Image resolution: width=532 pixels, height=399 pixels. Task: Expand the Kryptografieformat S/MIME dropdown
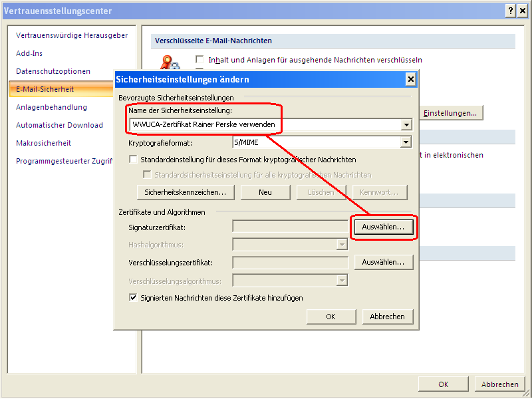[404, 141]
